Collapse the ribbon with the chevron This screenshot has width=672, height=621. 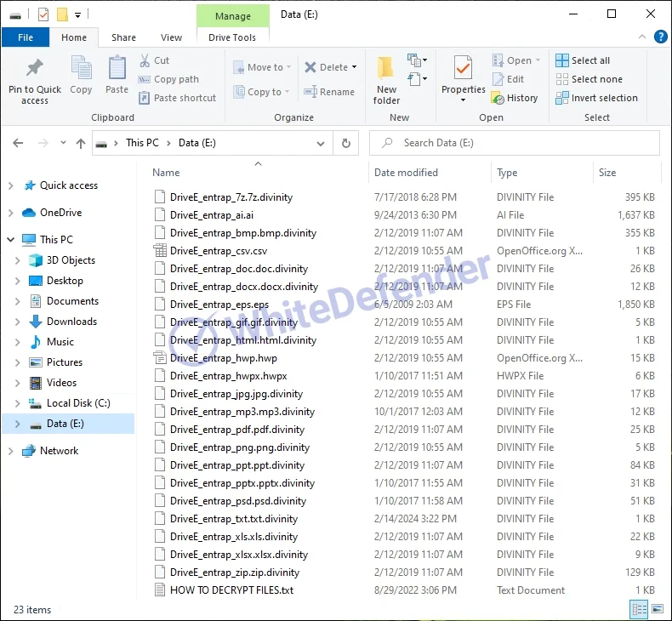point(643,37)
